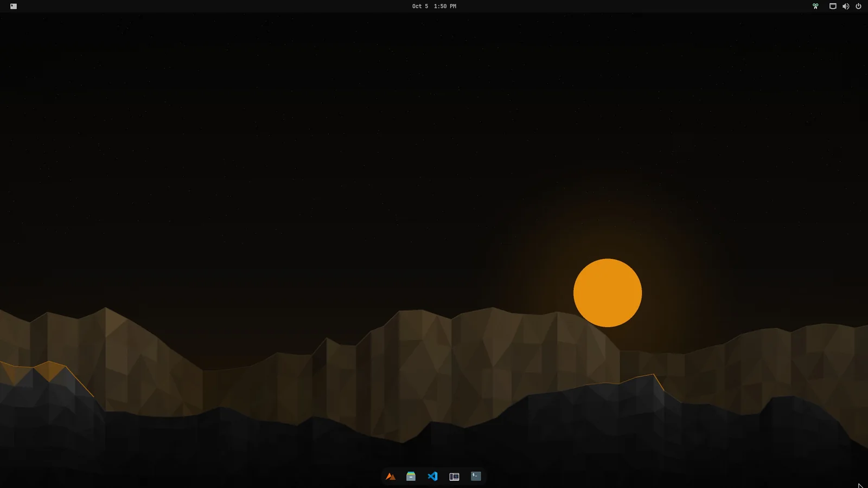868x488 pixels.
Task: Open the Oct 5 1:50 PM clock menu
Action: pyautogui.click(x=434, y=7)
